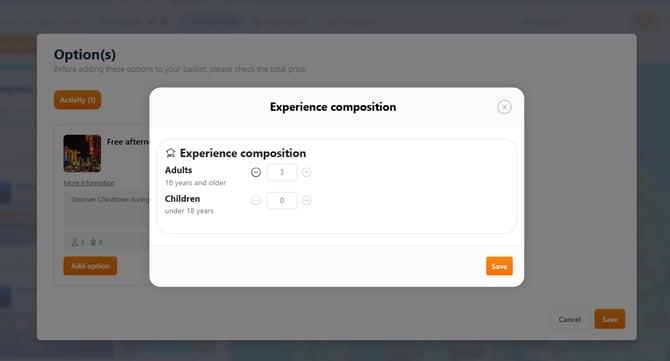Open the More information link
670x361 pixels.
(x=89, y=183)
